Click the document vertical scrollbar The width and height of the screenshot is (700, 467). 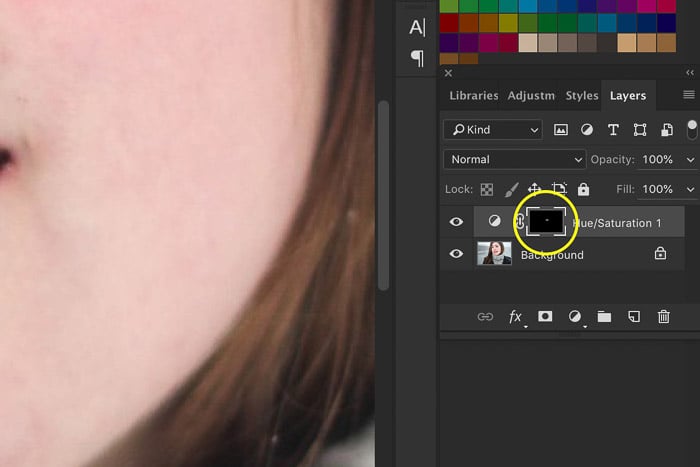coord(383,196)
